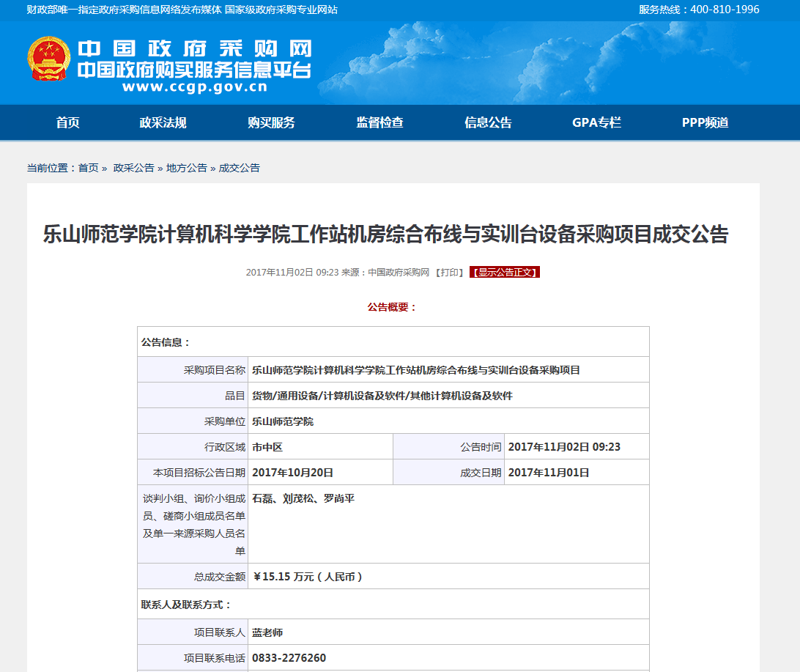Open the 首页 navigation menu item
Screen dimensions: 800x672
coord(67,123)
